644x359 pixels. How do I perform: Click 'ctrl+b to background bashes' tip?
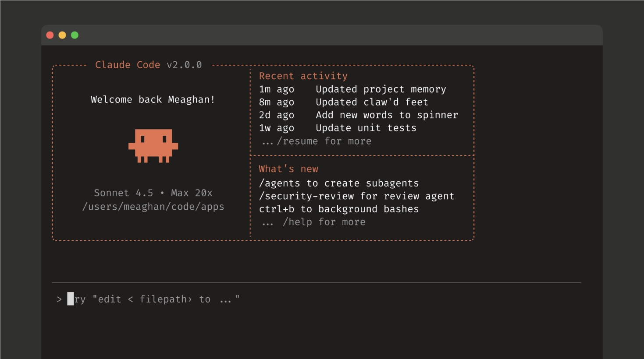(338, 209)
